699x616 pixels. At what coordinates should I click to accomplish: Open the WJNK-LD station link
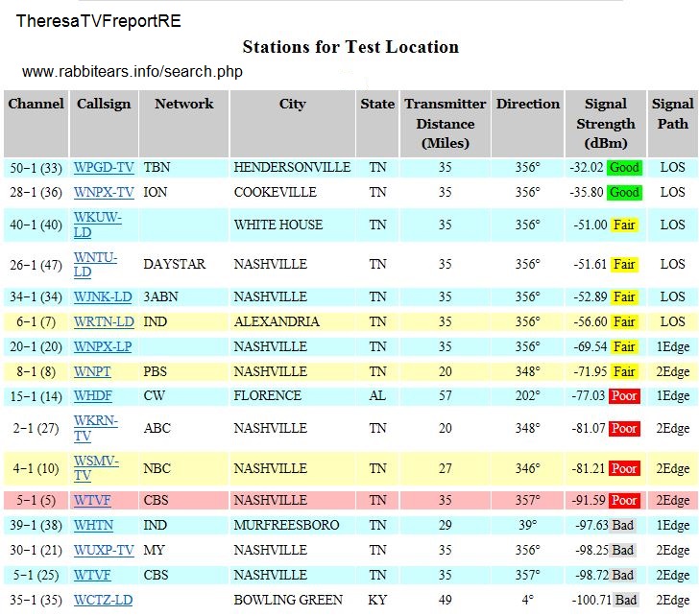point(103,296)
